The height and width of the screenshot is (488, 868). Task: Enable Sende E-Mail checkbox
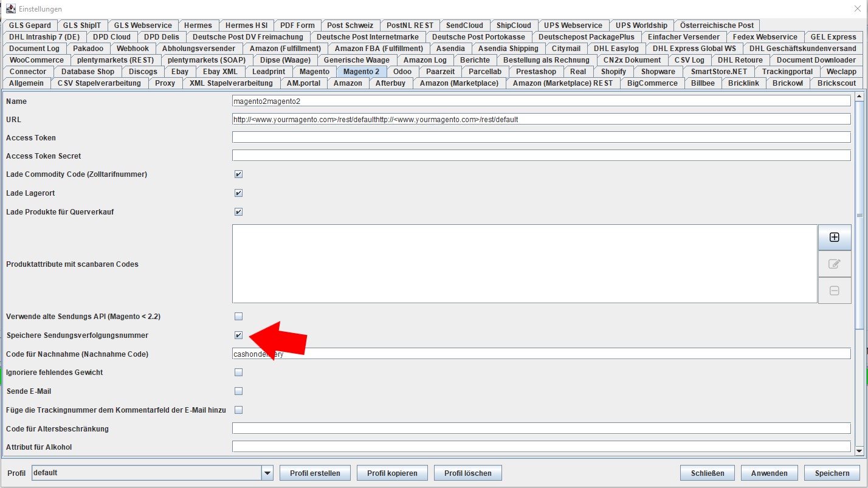click(x=238, y=391)
